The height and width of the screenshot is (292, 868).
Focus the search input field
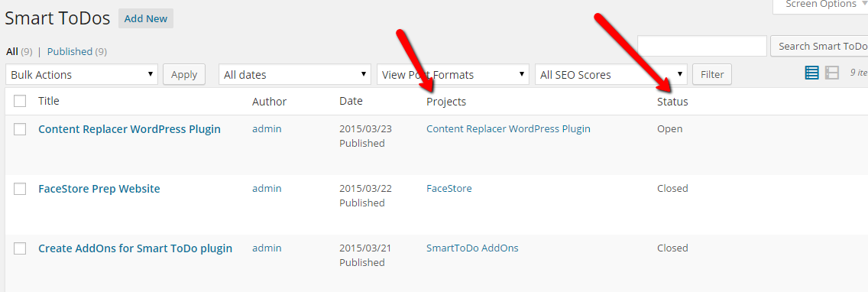click(x=702, y=46)
